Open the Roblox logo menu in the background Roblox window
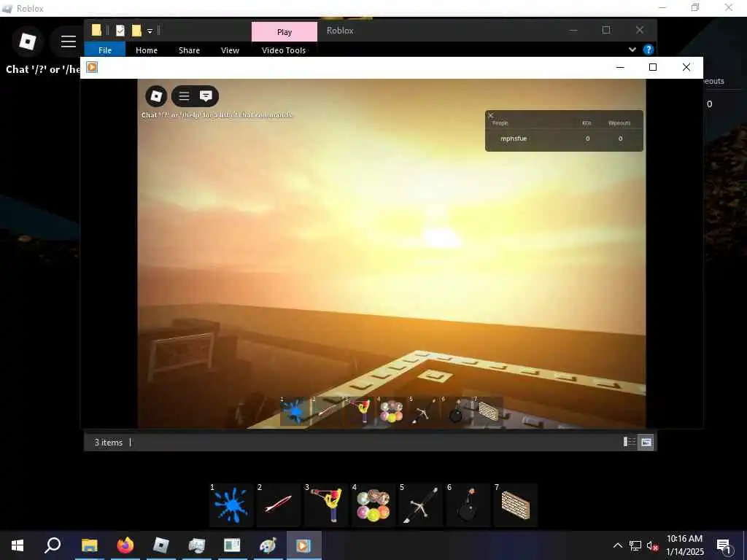The height and width of the screenshot is (560, 747). tap(27, 42)
